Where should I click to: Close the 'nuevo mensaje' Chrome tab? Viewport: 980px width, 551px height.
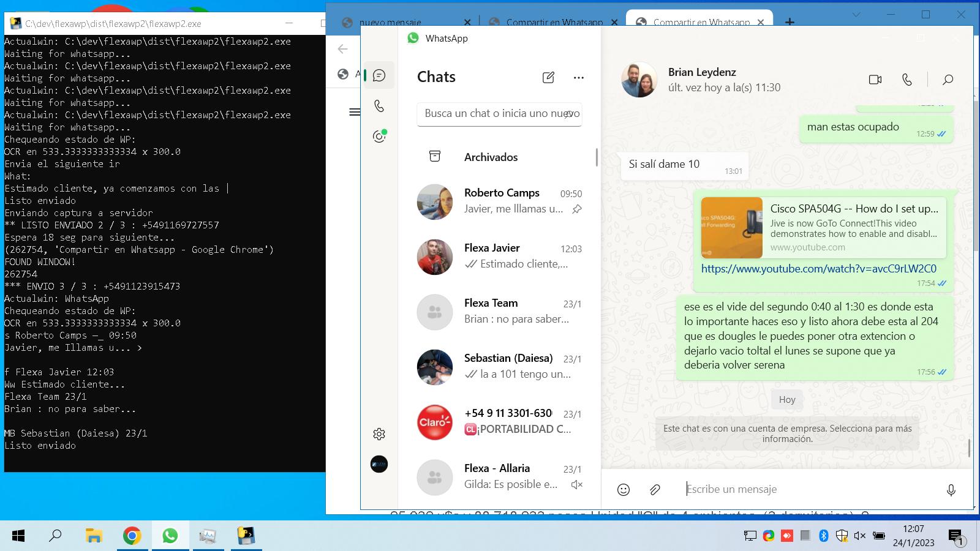click(x=467, y=23)
